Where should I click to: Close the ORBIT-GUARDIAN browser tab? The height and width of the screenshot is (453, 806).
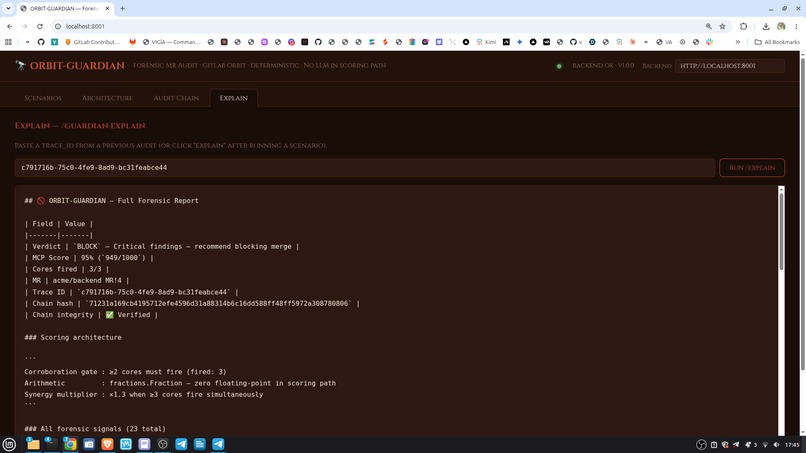[107, 8]
